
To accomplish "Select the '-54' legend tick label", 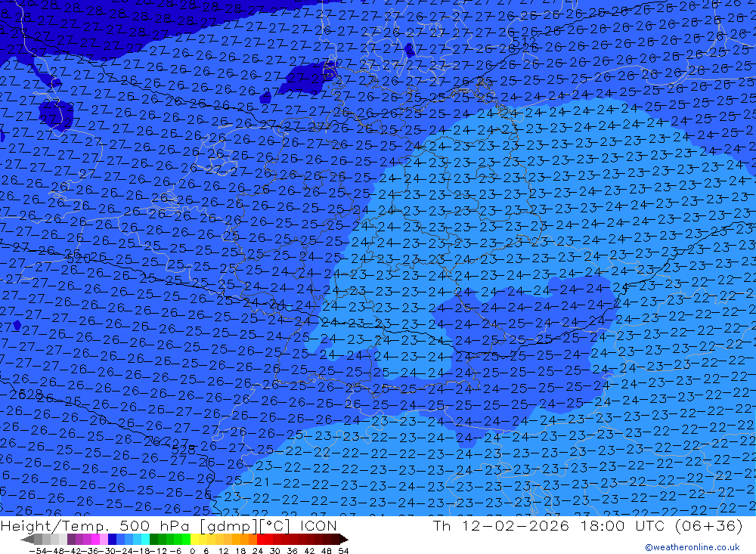I will click(38, 551).
